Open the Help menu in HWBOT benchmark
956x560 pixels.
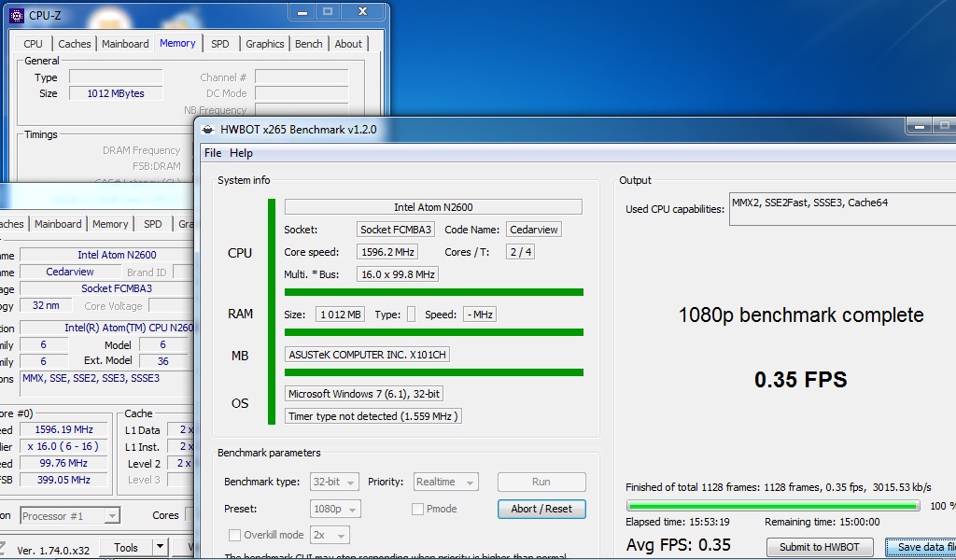[x=241, y=153]
